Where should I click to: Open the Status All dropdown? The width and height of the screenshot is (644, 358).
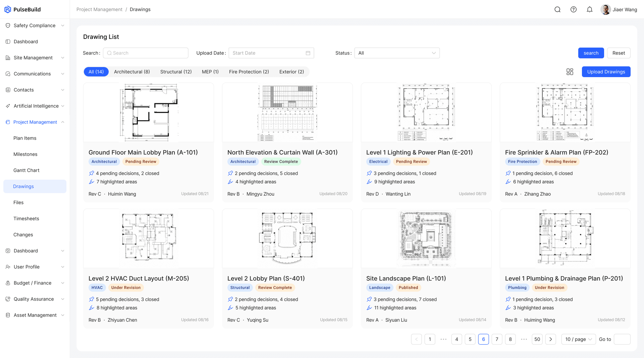tap(397, 53)
